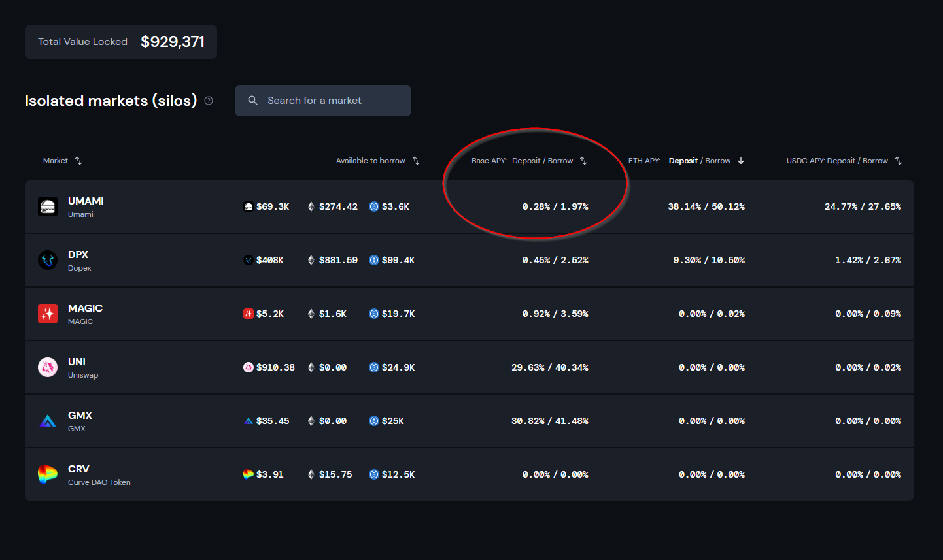Click UMAMI ETH APY 38.14% / 50.12%
Screen dimensions: 943x560
click(x=706, y=206)
